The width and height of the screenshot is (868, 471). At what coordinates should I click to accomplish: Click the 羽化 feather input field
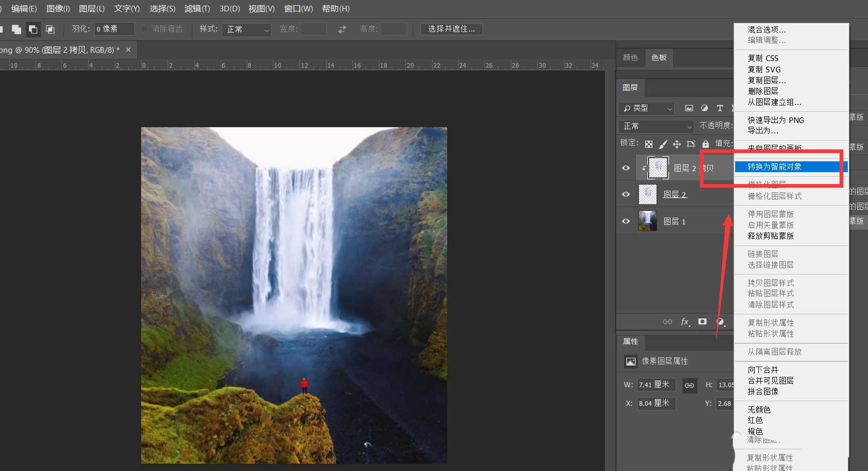click(x=114, y=29)
